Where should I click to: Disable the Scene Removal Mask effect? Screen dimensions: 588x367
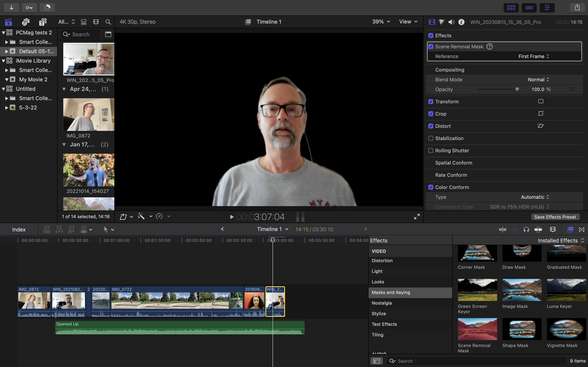coord(431,47)
